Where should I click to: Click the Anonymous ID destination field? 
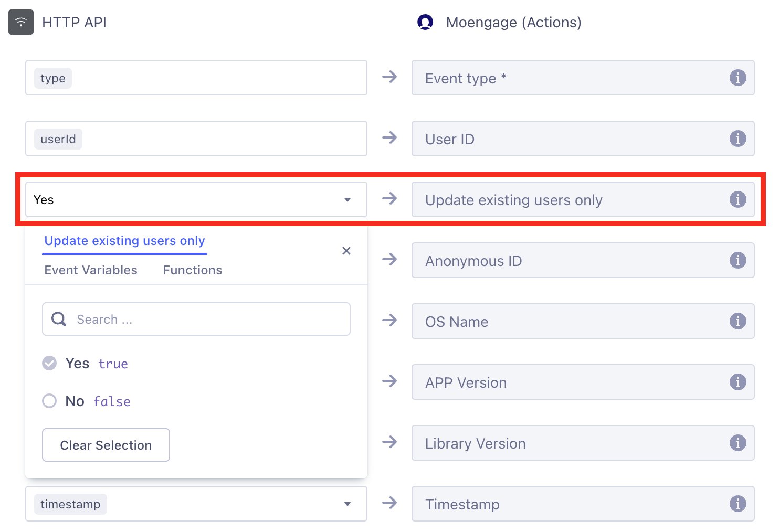pos(583,260)
